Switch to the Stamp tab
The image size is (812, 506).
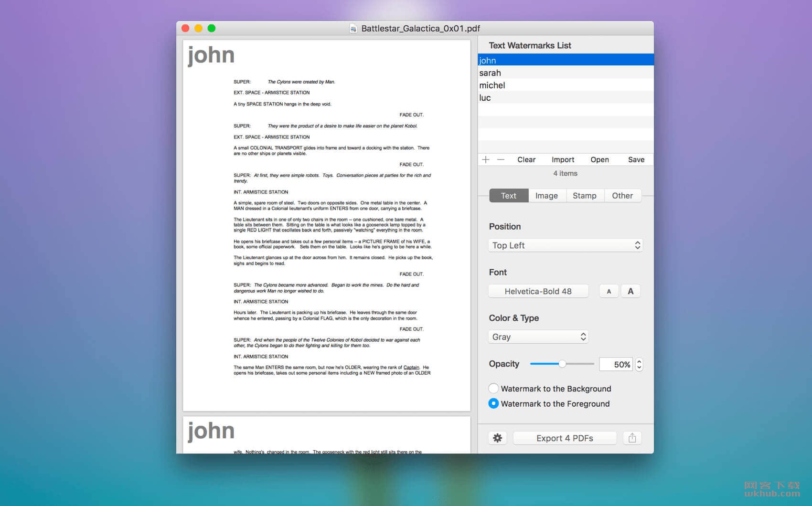tap(585, 196)
